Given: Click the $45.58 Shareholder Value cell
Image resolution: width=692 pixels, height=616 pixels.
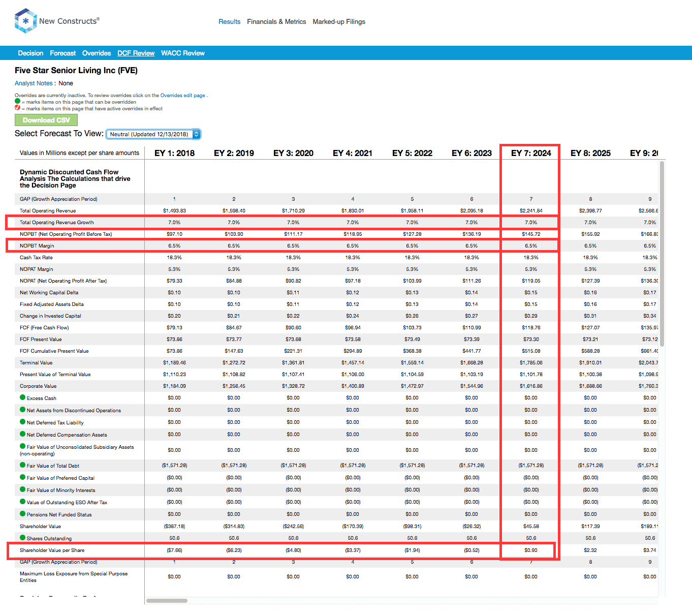Looking at the screenshot, I should (531, 526).
